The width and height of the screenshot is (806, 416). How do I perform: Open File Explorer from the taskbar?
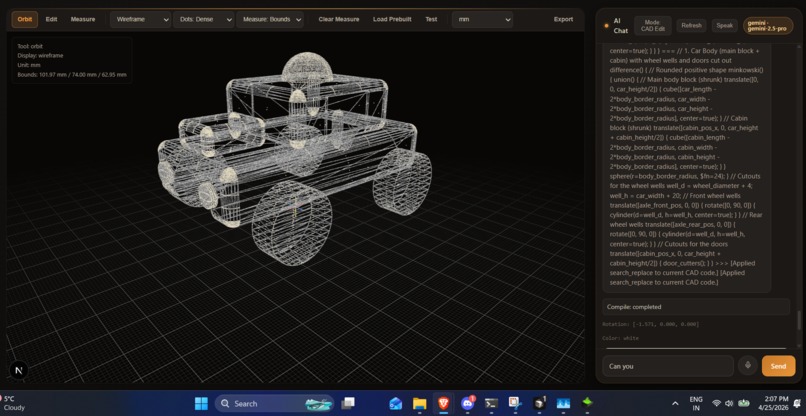[419, 404]
